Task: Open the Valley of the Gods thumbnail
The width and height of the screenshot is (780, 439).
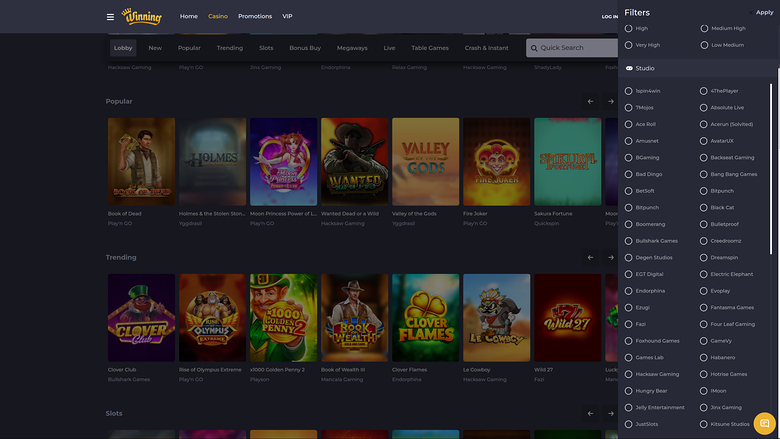Action: pyautogui.click(x=425, y=162)
